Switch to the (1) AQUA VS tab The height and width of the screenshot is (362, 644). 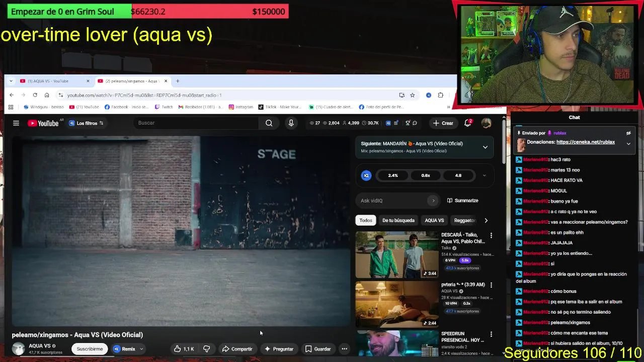(54, 81)
